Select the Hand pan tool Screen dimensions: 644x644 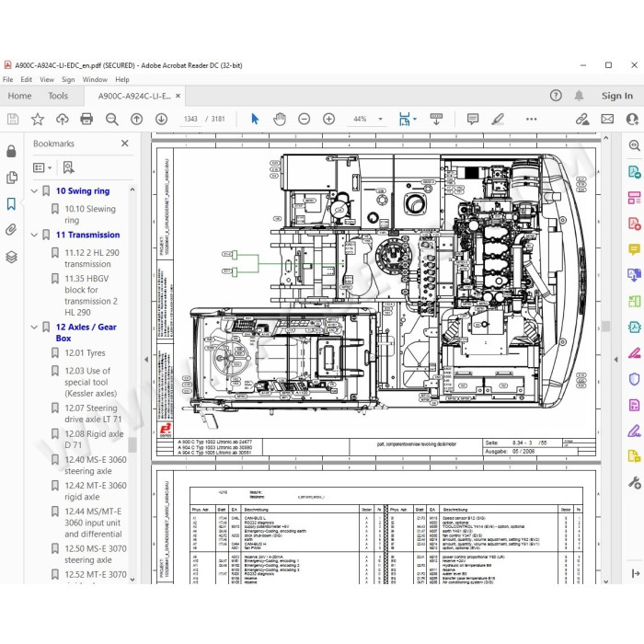[x=280, y=119]
